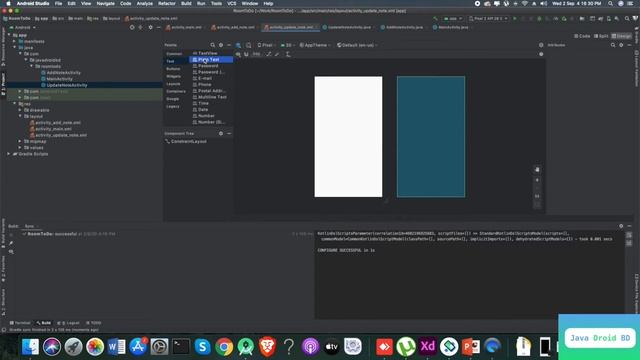
Task: Open the VCS menu
Action: coord(231,3)
